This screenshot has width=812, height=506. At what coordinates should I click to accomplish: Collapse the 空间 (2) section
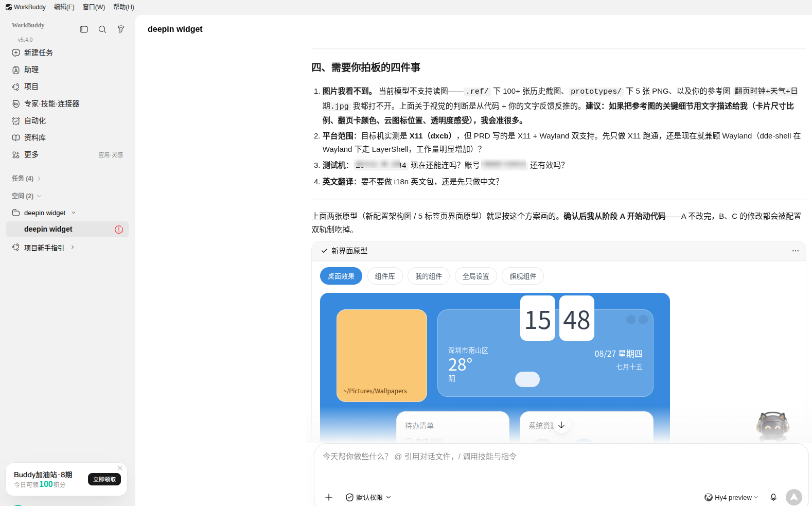[x=26, y=196]
